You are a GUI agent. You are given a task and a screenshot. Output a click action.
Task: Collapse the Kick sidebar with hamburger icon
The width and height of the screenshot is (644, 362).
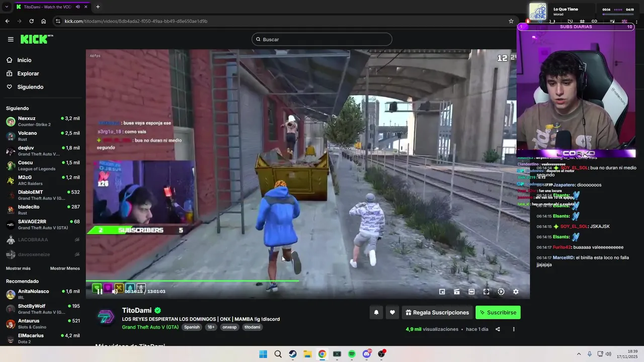(x=11, y=39)
